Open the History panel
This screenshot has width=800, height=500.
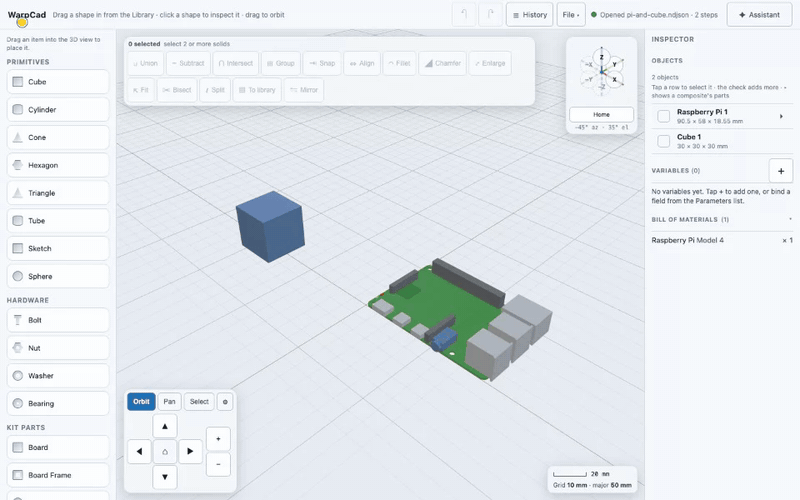pos(530,15)
